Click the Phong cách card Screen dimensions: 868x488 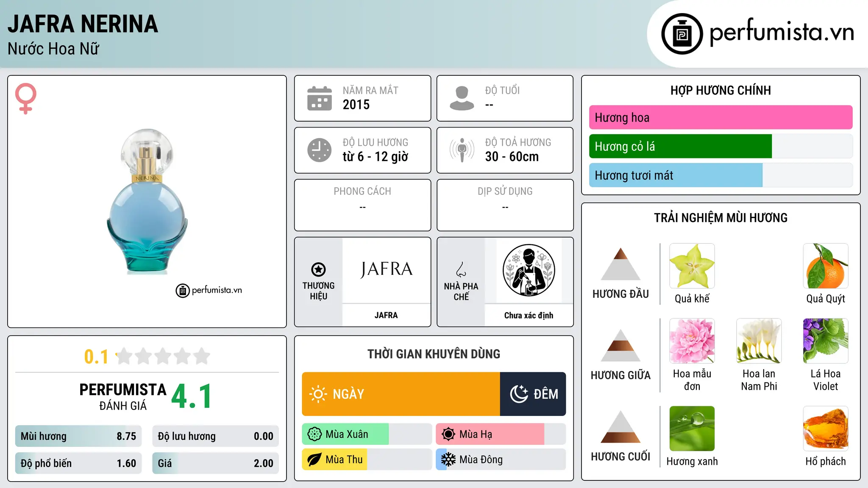pyautogui.click(x=362, y=205)
